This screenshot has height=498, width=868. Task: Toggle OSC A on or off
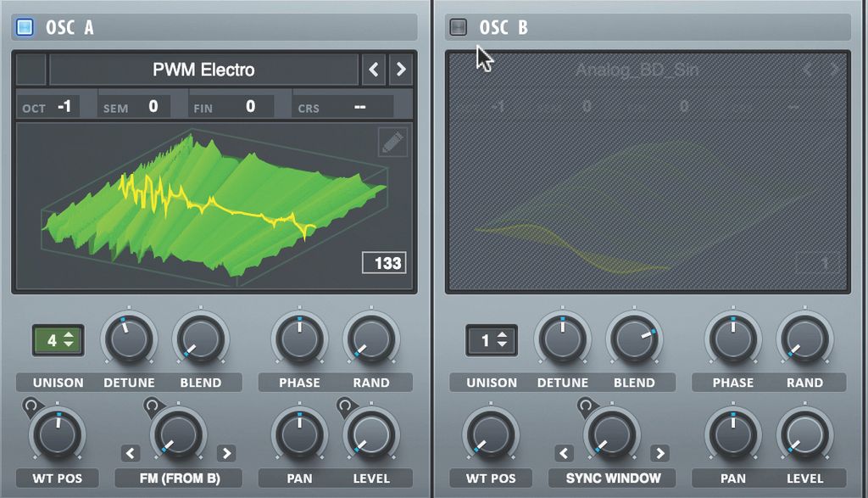tap(25, 25)
